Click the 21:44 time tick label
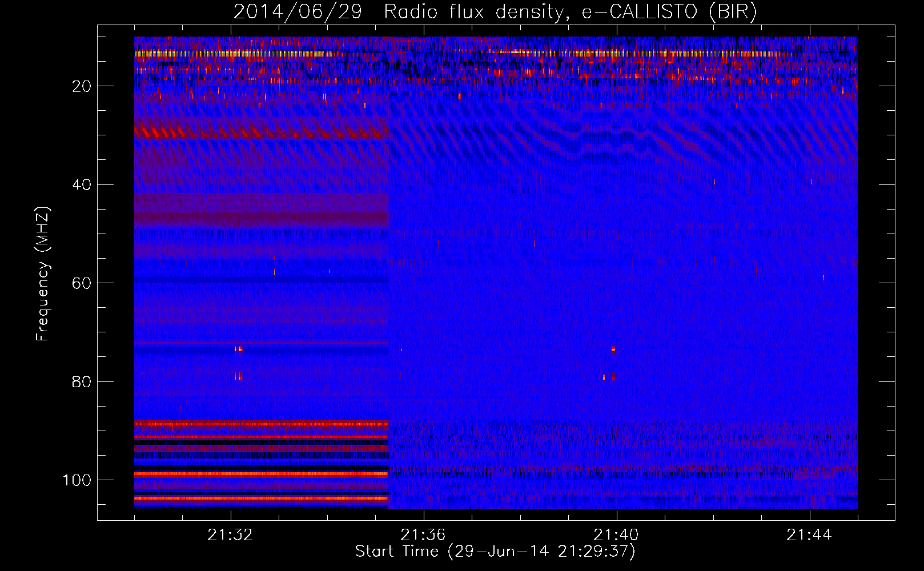924x571 pixels. [x=809, y=535]
